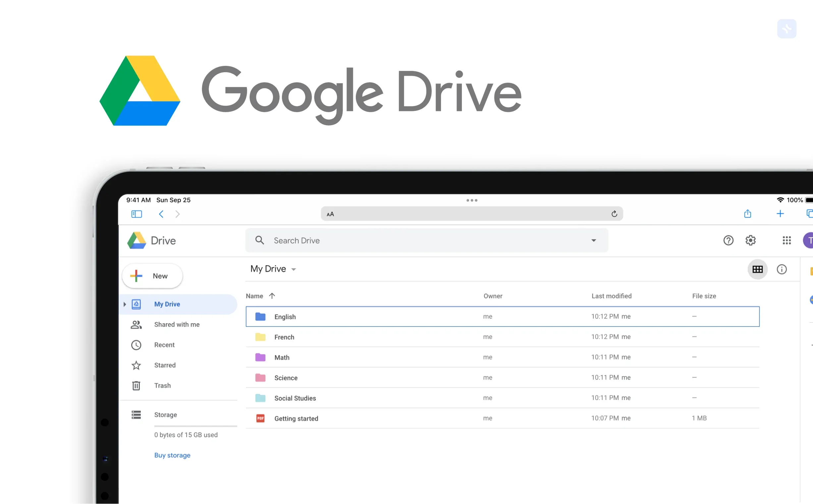Select the Science folder name

pyautogui.click(x=286, y=378)
